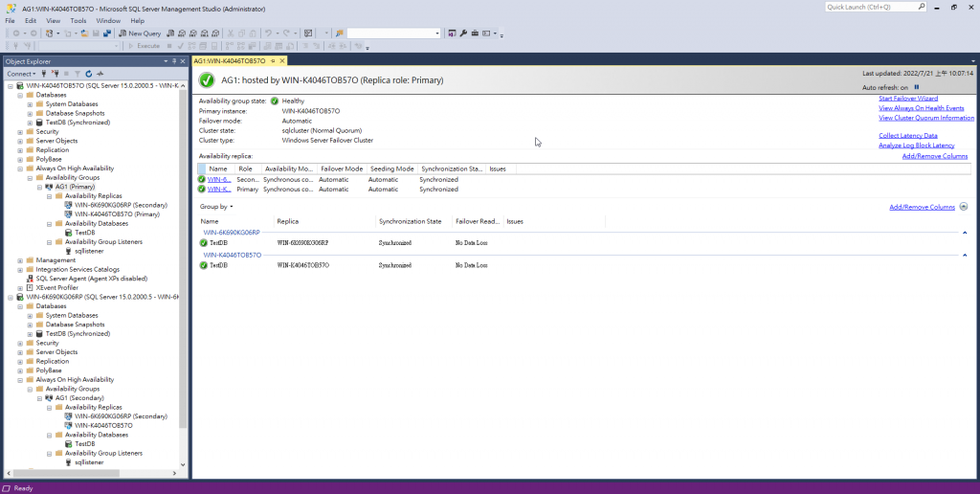Select AG1 (Primary) in Object Explorer
Screen dimensions: 980x494
click(x=75, y=187)
